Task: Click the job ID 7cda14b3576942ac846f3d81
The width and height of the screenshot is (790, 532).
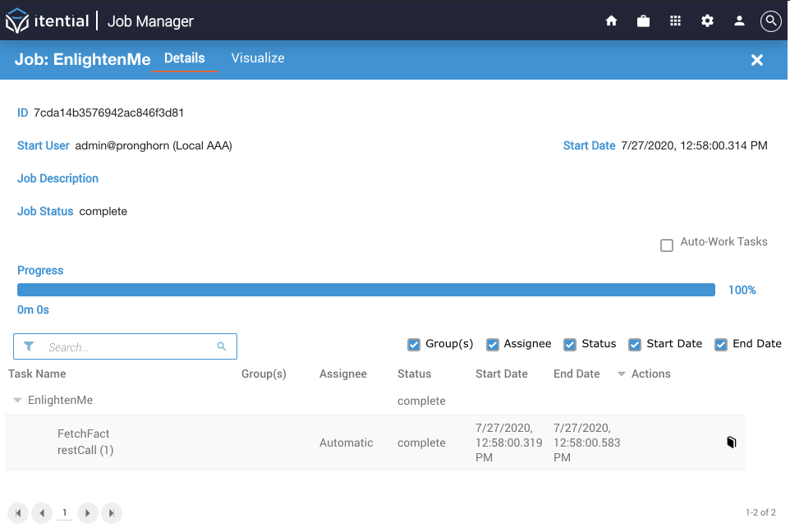Action: click(108, 112)
